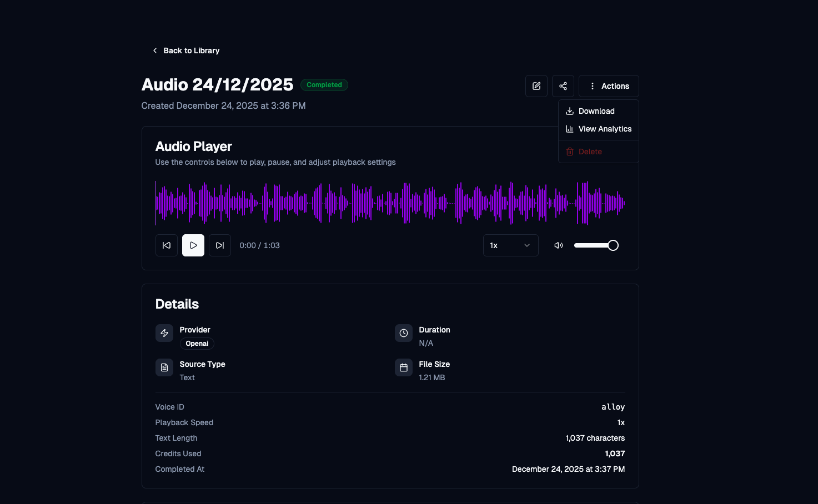Select the Download icon in the Actions menu

tap(570, 111)
